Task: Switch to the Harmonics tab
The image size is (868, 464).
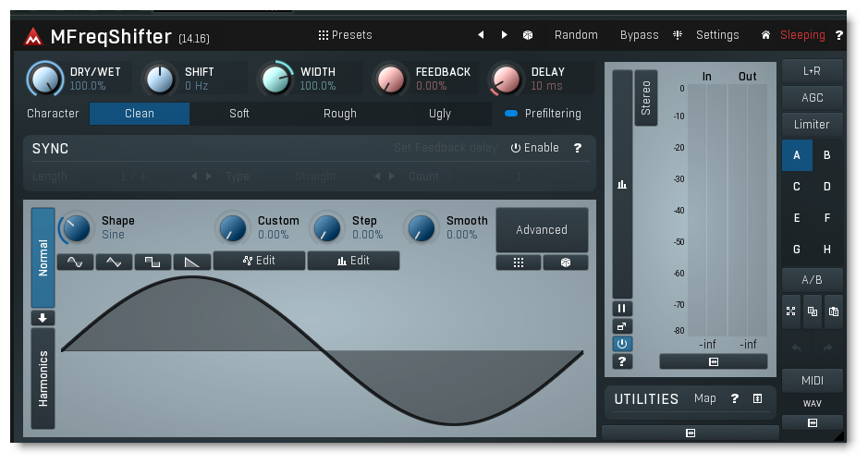Action: [x=43, y=379]
